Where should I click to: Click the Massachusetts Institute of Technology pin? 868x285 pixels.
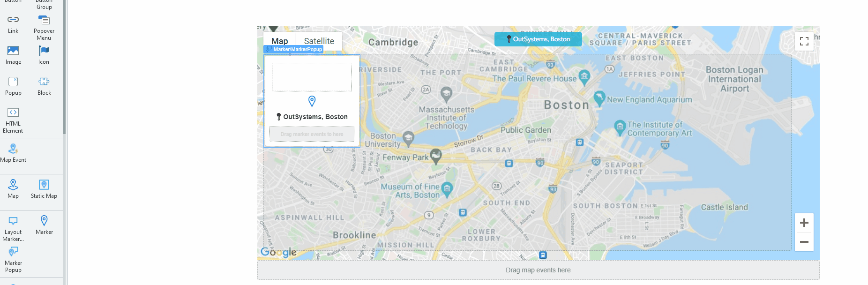(447, 95)
